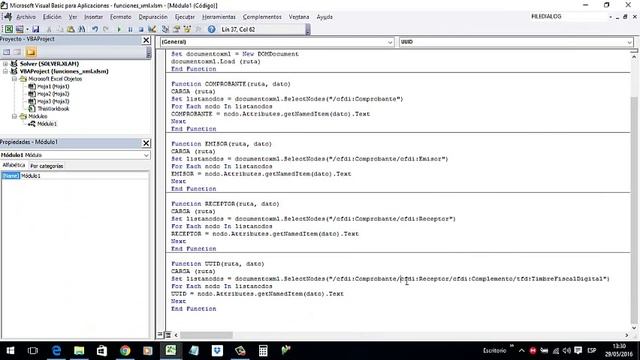Viewport: 640px width, 360px height.
Task: Save the project with the diskette icon
Action: tap(36, 29)
